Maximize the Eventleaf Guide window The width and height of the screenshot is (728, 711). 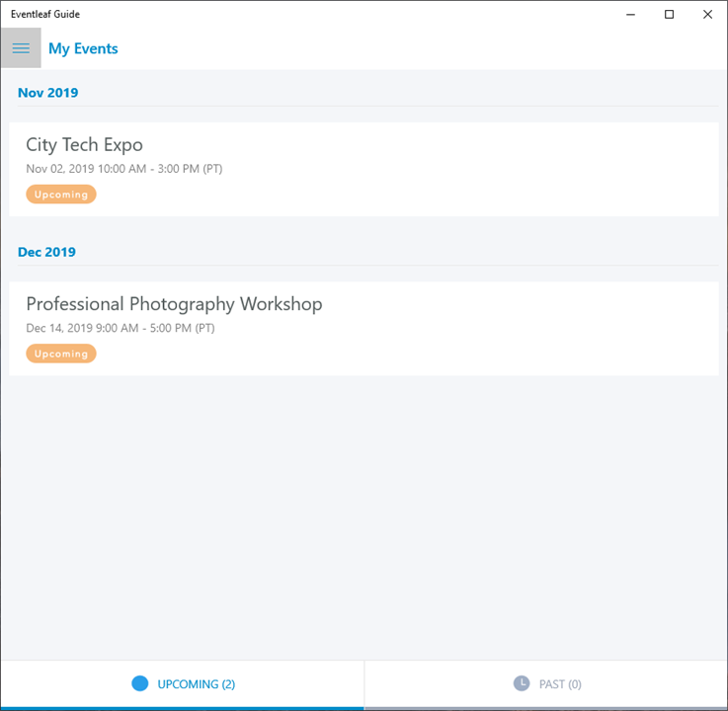[x=669, y=15]
